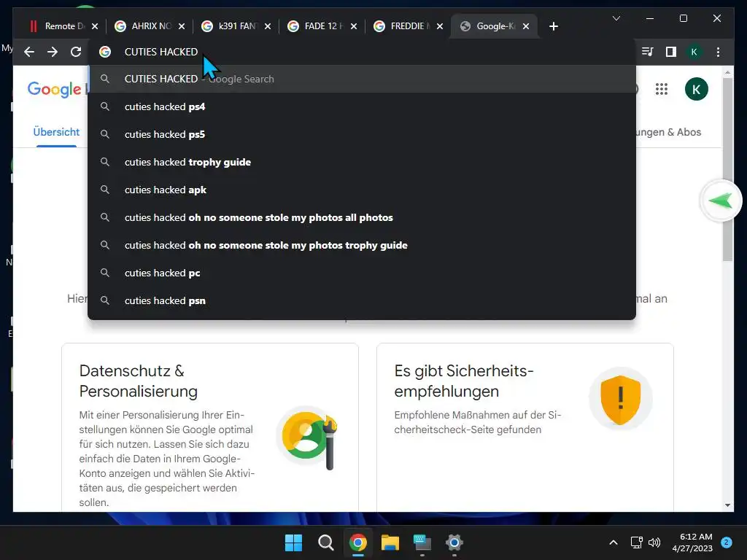Choose suggestion cuties hacked pc
The height and width of the screenshot is (560, 747).
362,273
